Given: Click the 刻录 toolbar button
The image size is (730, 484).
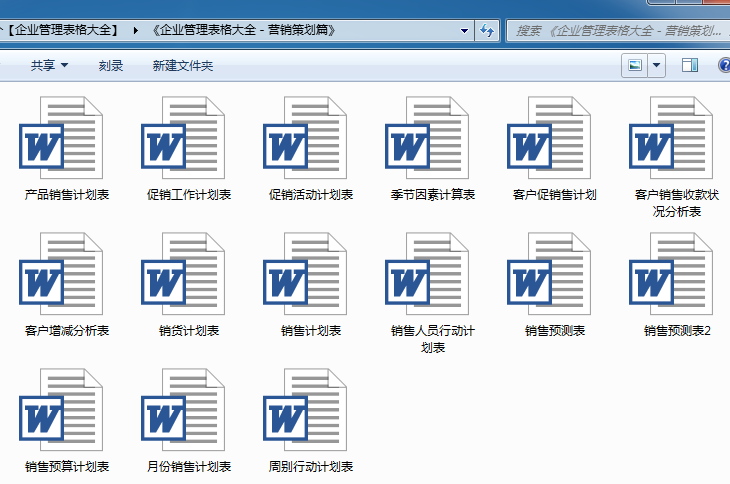Looking at the screenshot, I should point(111,66).
